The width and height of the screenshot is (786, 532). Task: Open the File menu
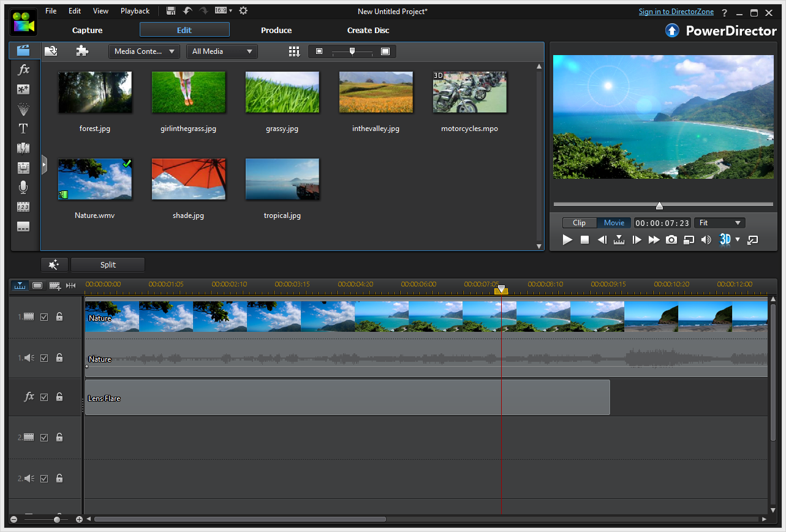(x=51, y=11)
